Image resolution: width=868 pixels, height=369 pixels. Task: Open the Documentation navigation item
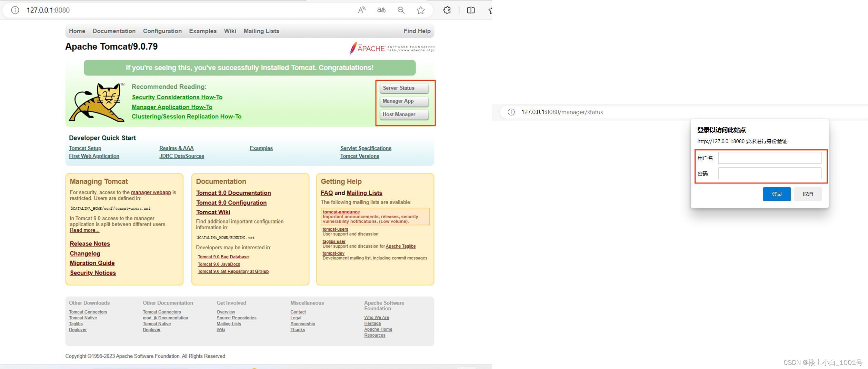(x=114, y=31)
